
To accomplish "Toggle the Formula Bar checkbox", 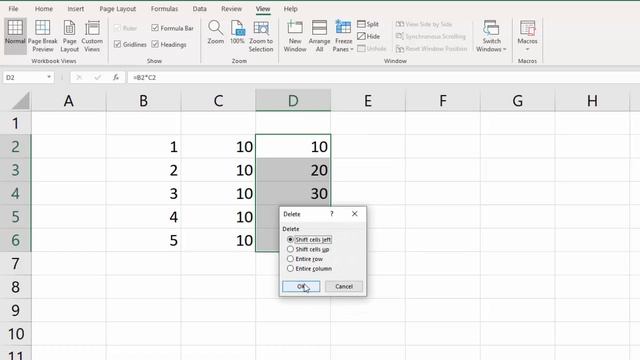I will click(155, 28).
